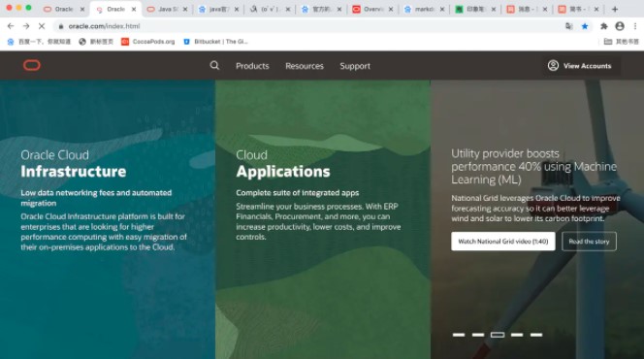Click the Utility provider boosts performance headline

[534, 166]
